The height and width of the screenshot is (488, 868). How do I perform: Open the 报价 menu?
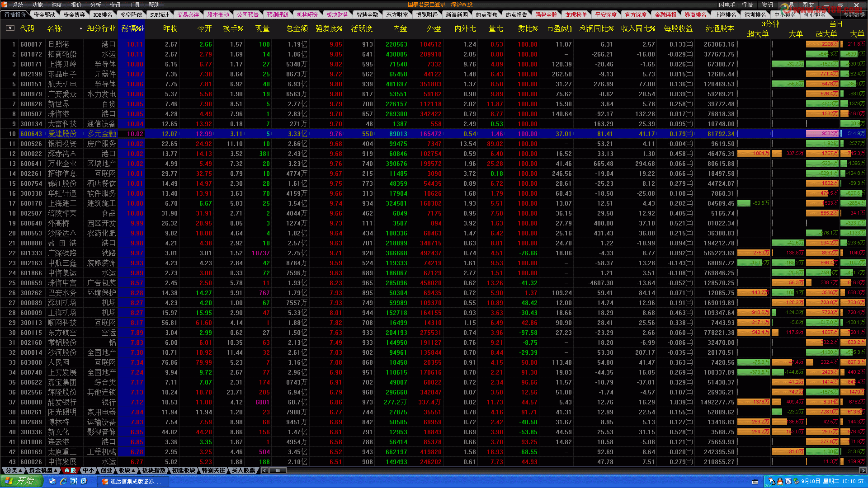[76, 5]
